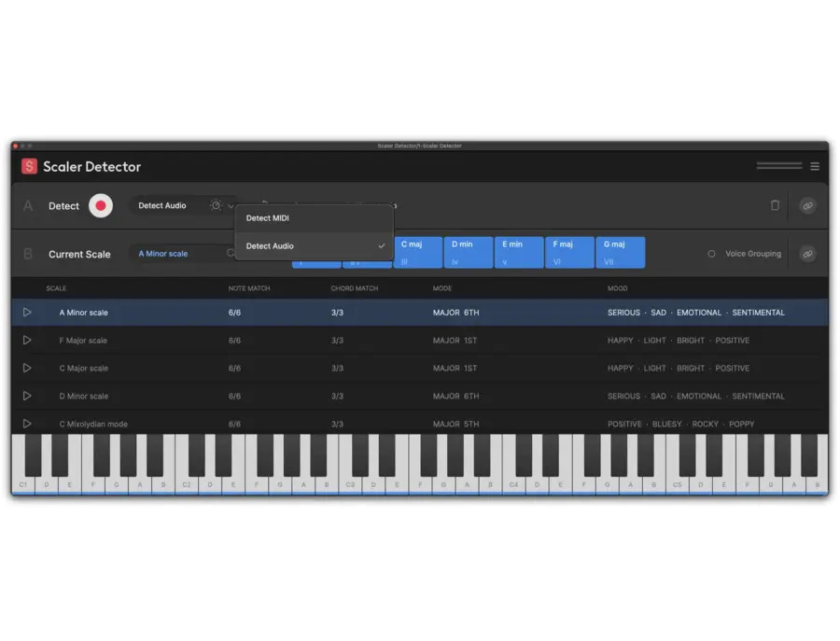Click the red Scaler S logo
Image resolution: width=840 pixels, height=641 pixels.
[x=29, y=166]
